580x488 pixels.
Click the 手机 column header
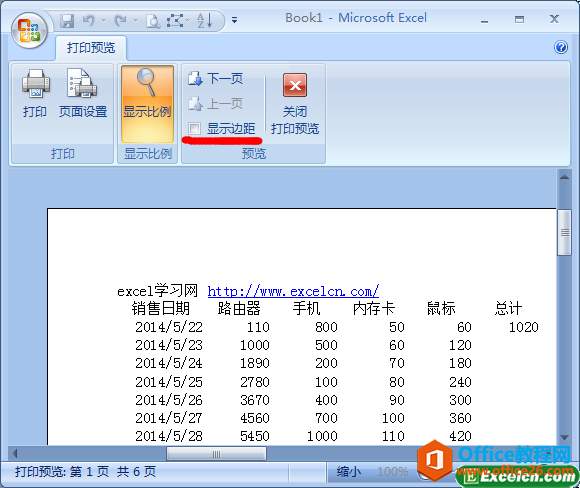(x=306, y=309)
